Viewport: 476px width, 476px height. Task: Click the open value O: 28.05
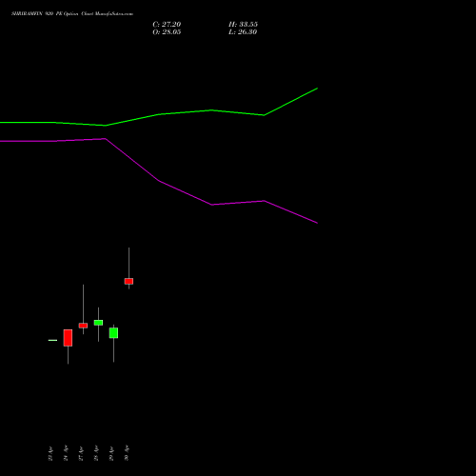pyautogui.click(x=167, y=32)
